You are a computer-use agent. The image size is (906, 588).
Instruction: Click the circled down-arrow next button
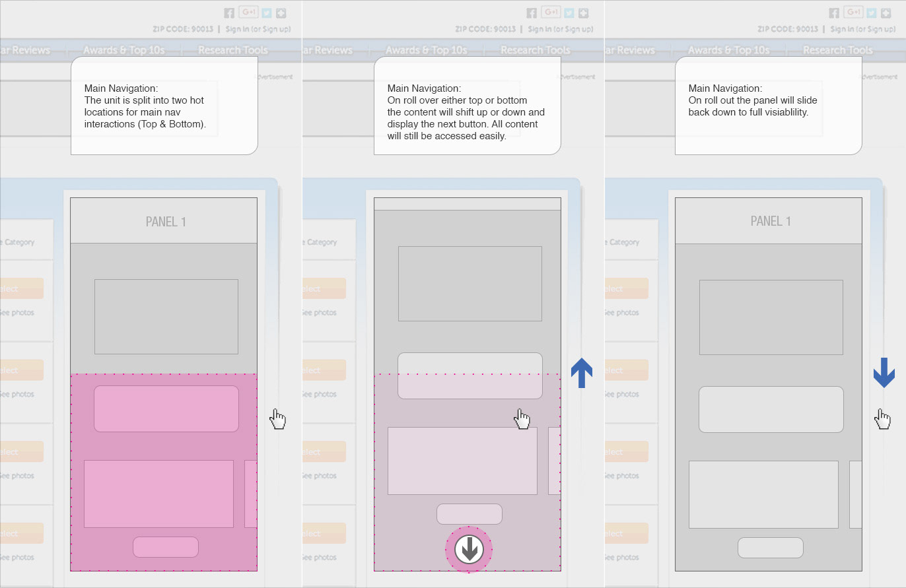(x=469, y=549)
